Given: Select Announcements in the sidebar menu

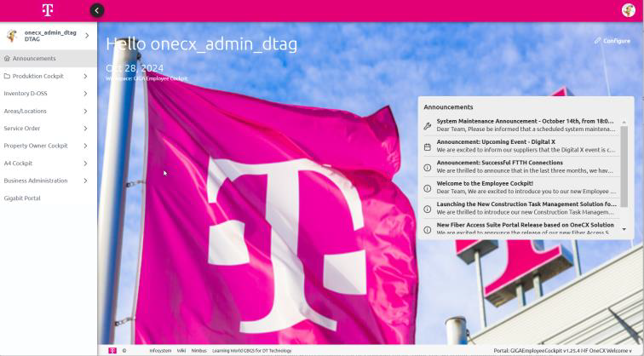Looking at the screenshot, I should point(34,59).
